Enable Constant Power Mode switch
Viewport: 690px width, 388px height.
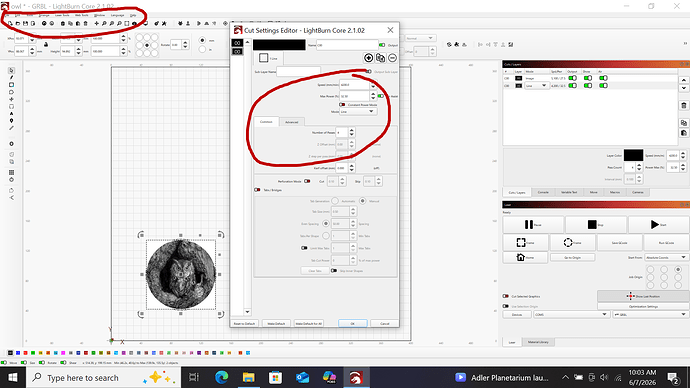coord(342,105)
